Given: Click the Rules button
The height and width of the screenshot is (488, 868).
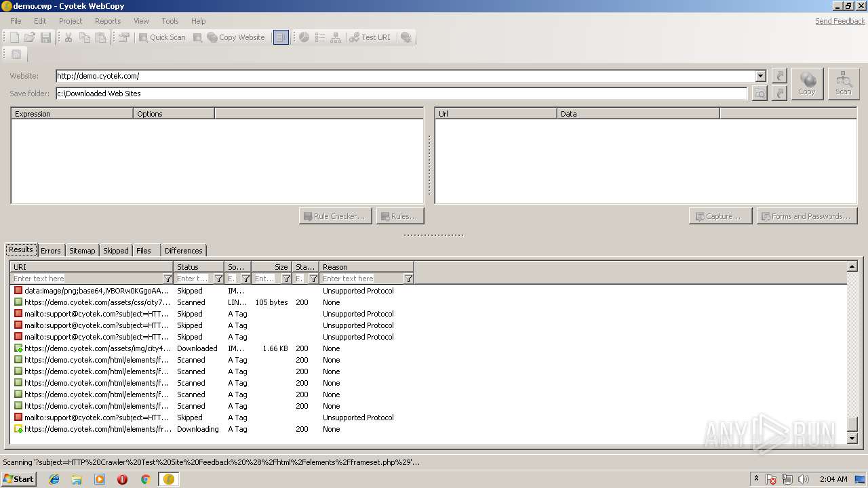Looking at the screenshot, I should pyautogui.click(x=400, y=216).
